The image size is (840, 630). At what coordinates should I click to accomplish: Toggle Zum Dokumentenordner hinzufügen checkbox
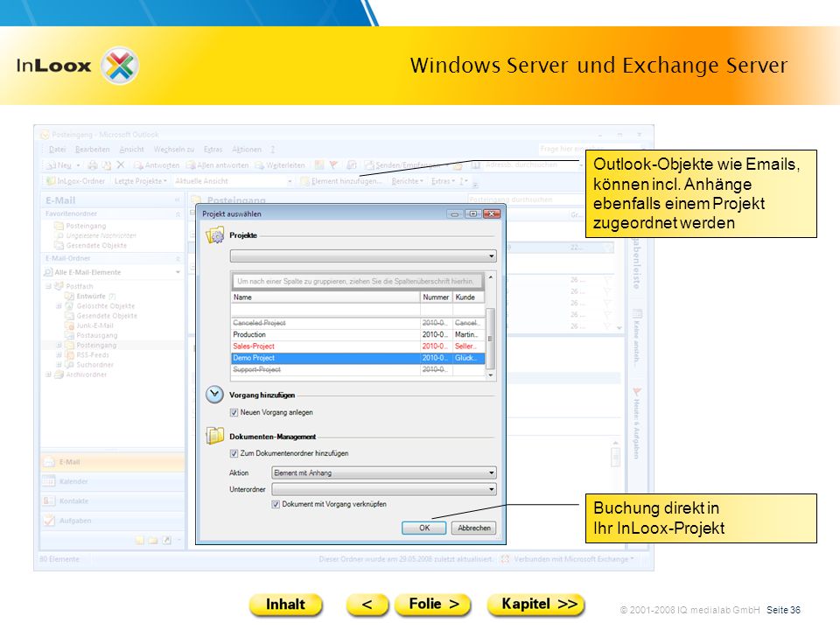click(x=234, y=453)
